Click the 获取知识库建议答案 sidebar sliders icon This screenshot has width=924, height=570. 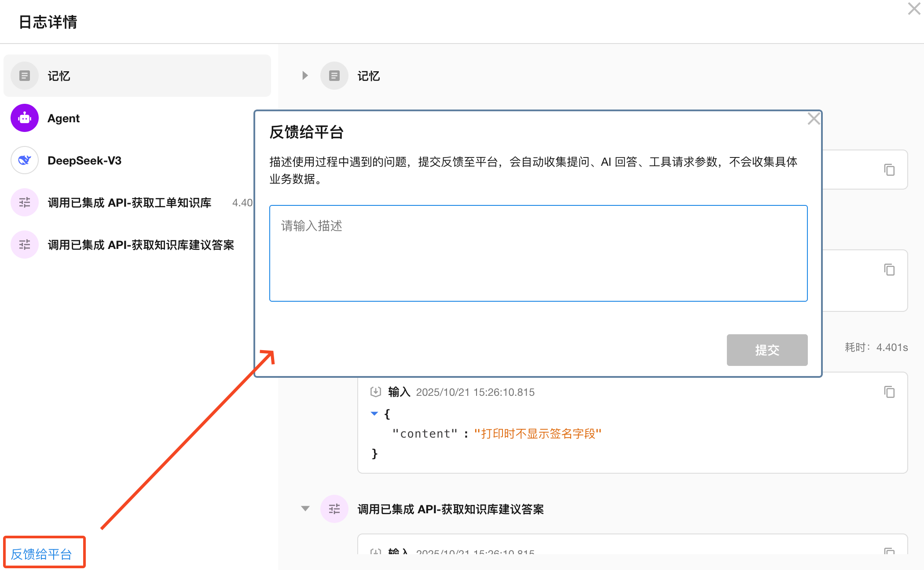click(25, 245)
